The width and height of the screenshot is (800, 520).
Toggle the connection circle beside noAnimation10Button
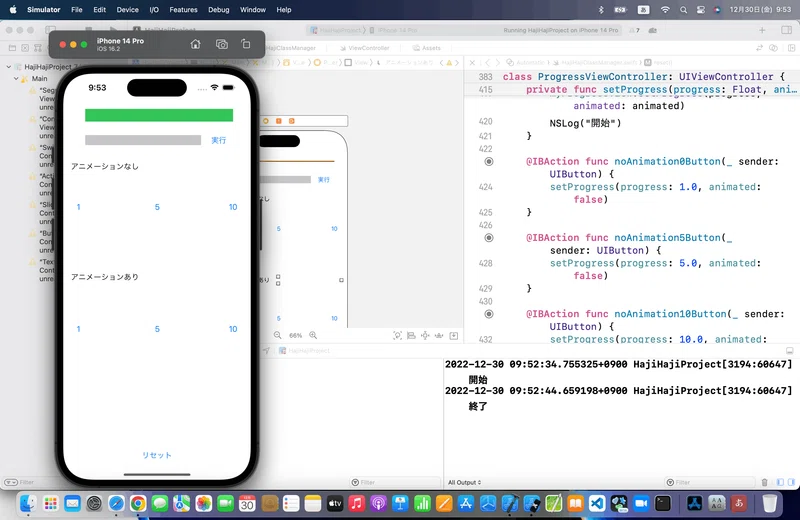pyautogui.click(x=489, y=314)
